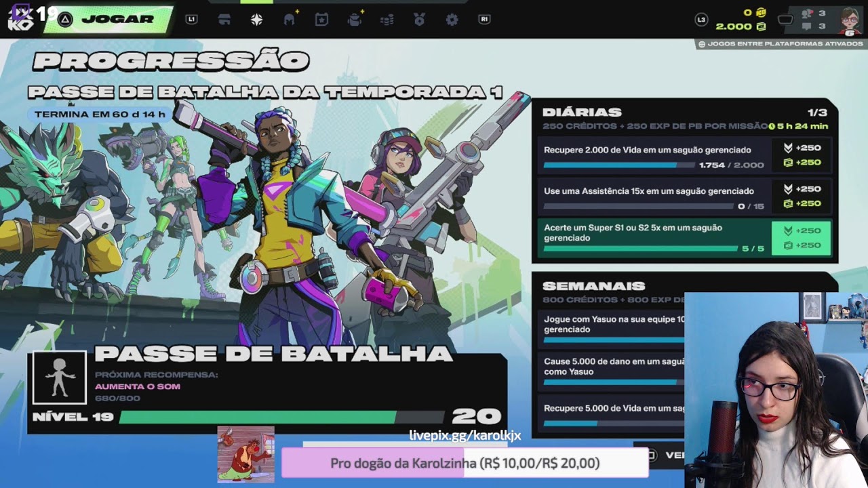Click the 'Pro dogão da Karolzinha' donation bar
The width and height of the screenshot is (868, 488).
point(465,464)
